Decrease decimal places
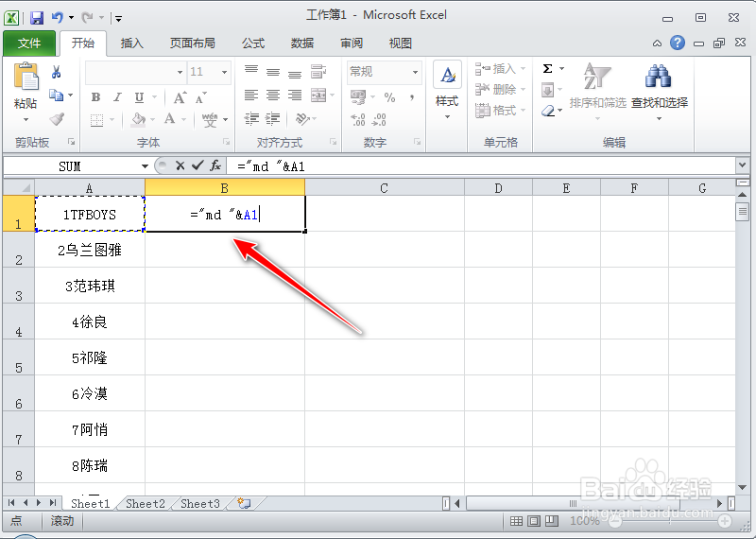The image size is (756, 539). coord(380,119)
